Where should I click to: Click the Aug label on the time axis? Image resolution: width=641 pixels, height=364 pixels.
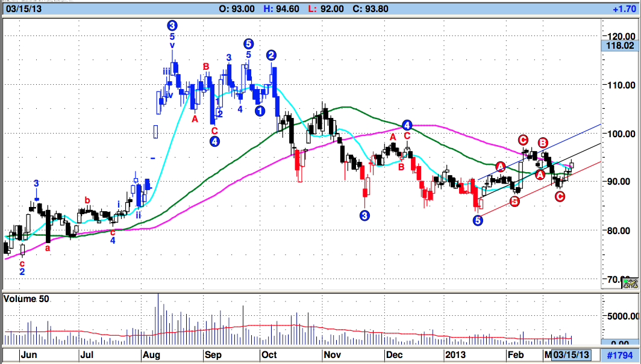151,354
